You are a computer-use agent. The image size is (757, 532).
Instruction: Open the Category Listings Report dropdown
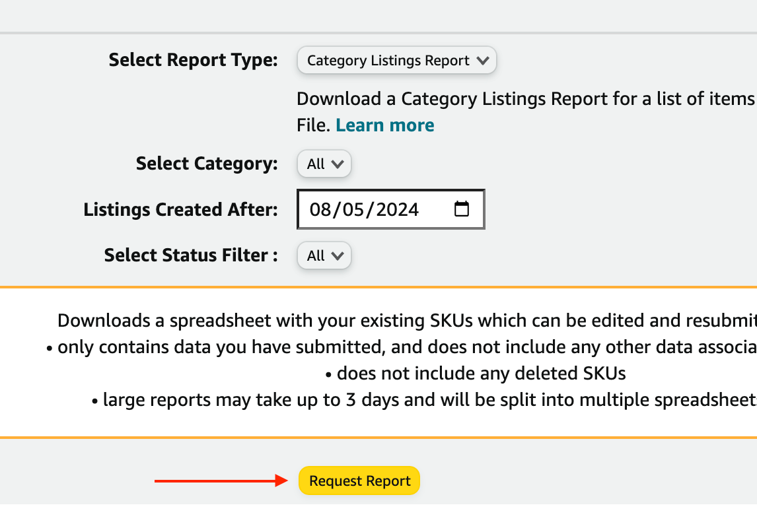click(396, 61)
